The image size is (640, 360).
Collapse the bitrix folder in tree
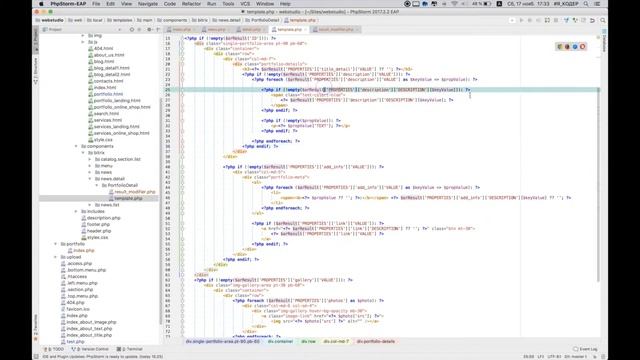pyautogui.click(x=83, y=153)
